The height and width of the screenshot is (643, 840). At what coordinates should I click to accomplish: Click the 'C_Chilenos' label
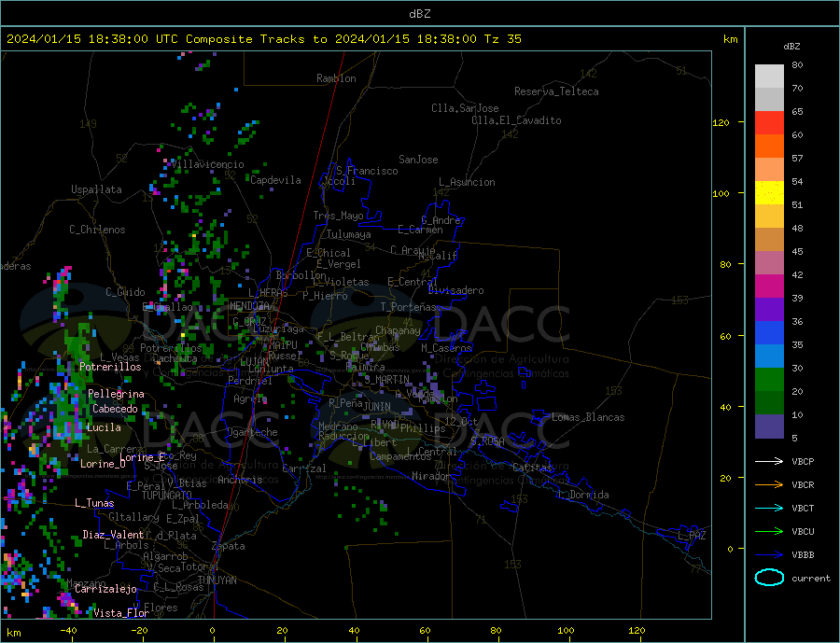coord(97,230)
